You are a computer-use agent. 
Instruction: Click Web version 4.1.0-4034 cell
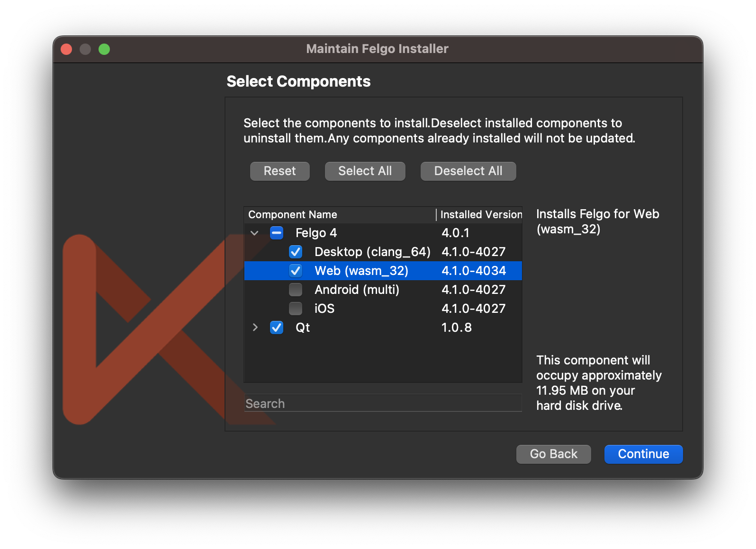tap(474, 271)
